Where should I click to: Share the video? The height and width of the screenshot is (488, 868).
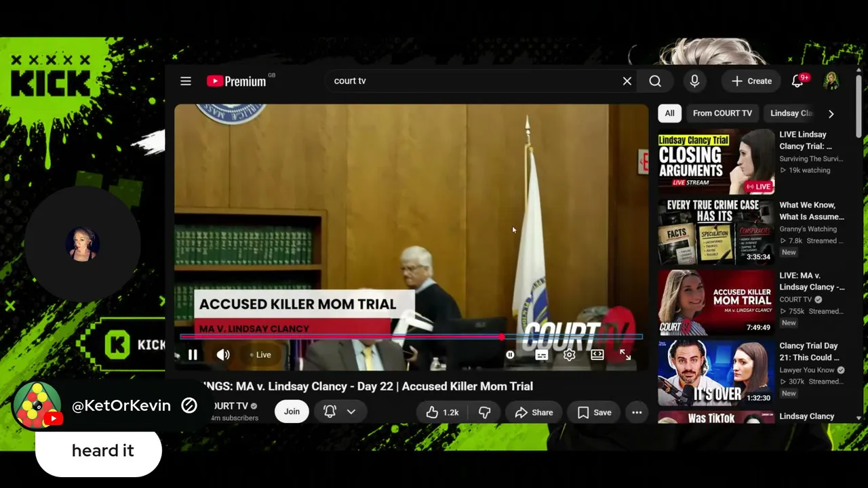pos(534,412)
